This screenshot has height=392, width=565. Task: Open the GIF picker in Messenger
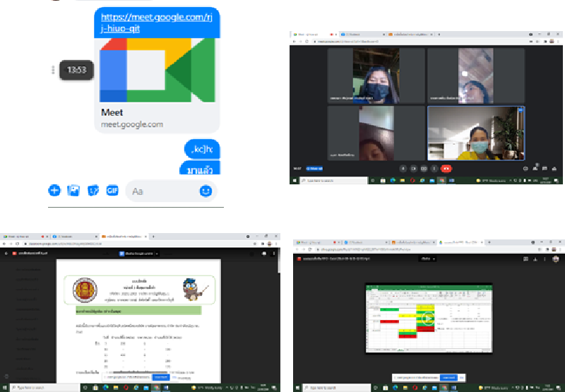pos(112,190)
